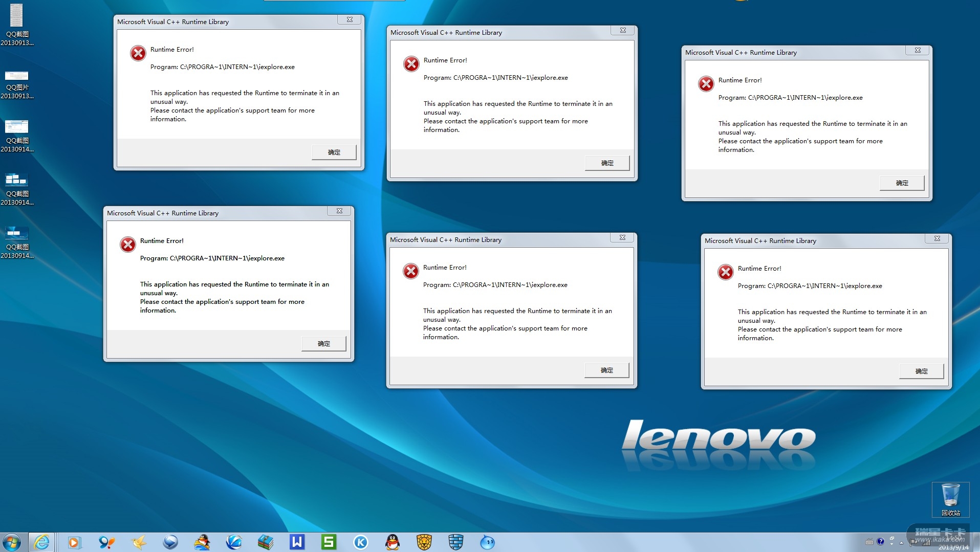Close the lower-middle Runtime Library dialog with X
980x552 pixels.
coord(623,237)
